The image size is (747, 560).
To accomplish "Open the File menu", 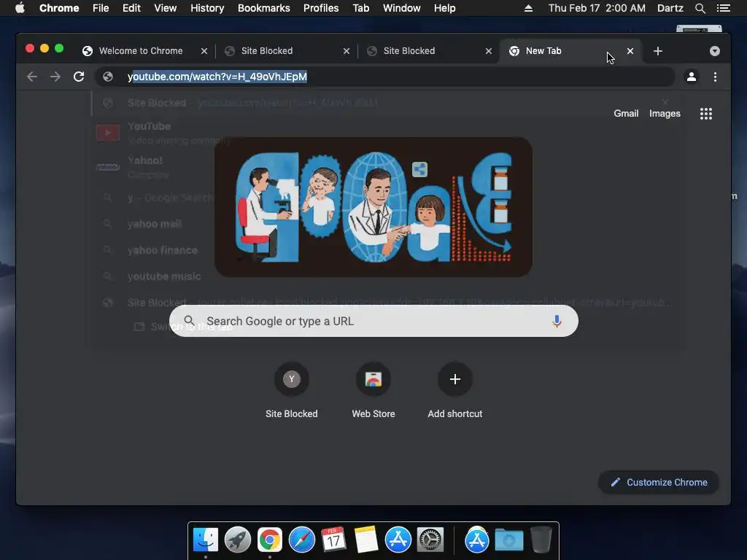I will click(101, 8).
